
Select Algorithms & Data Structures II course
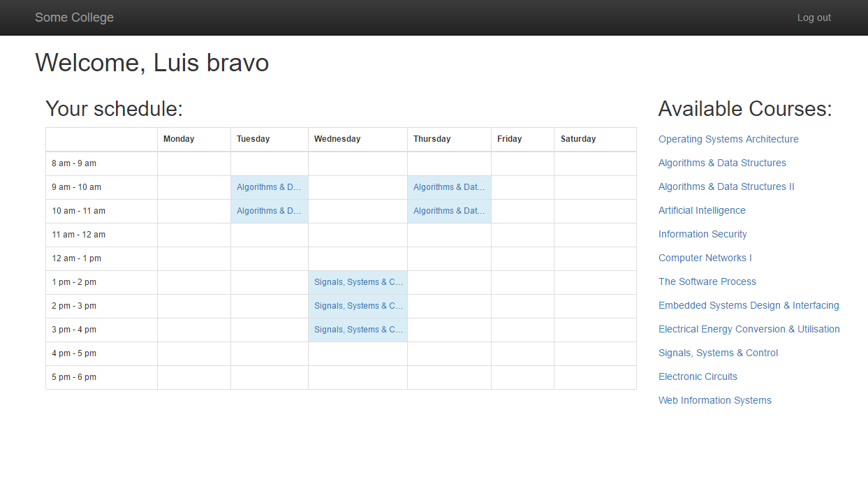click(726, 186)
